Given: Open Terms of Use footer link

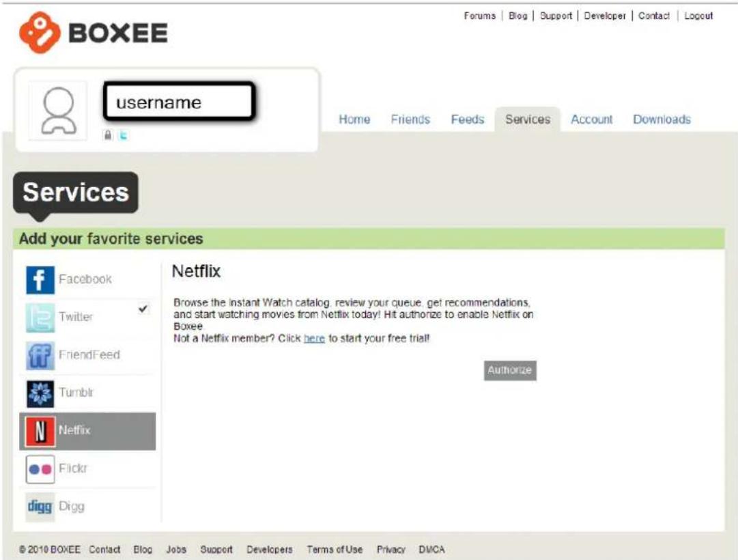Looking at the screenshot, I should click(335, 550).
